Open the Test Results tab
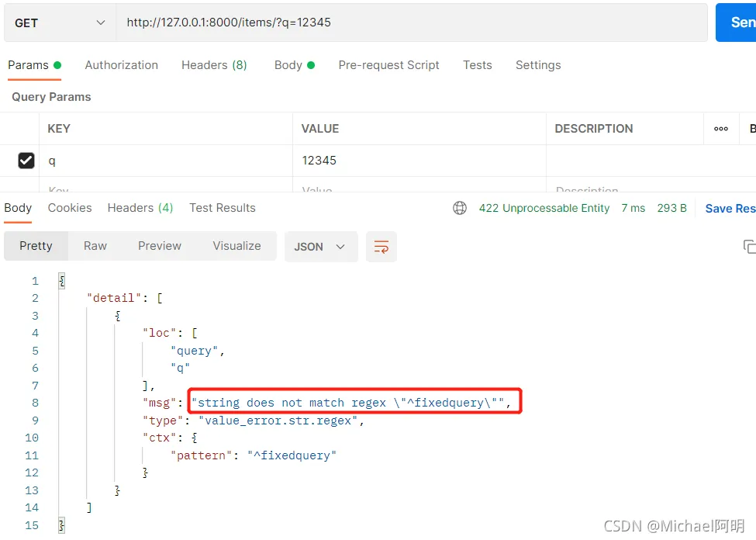Image resolution: width=756 pixels, height=540 pixels. [223, 208]
